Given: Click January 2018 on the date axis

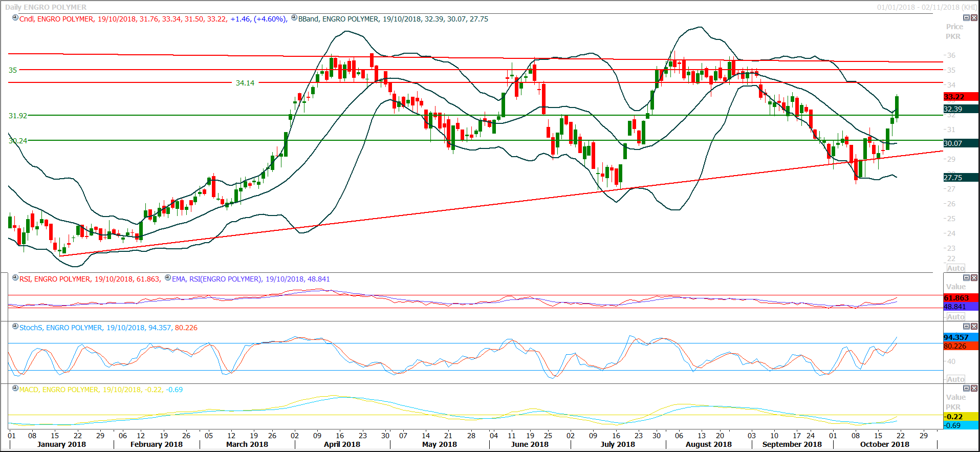Looking at the screenshot, I should point(61,444).
